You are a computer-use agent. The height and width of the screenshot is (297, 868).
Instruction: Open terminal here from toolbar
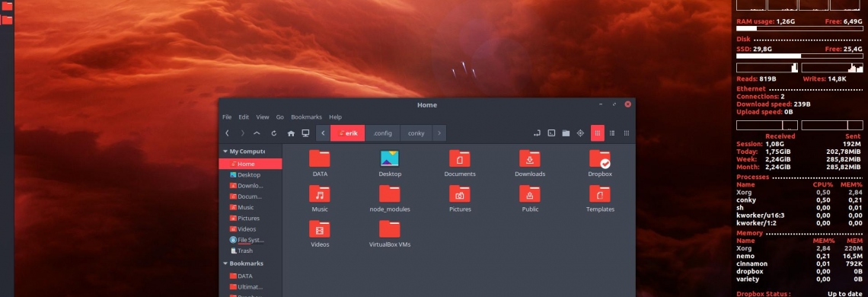(551, 133)
